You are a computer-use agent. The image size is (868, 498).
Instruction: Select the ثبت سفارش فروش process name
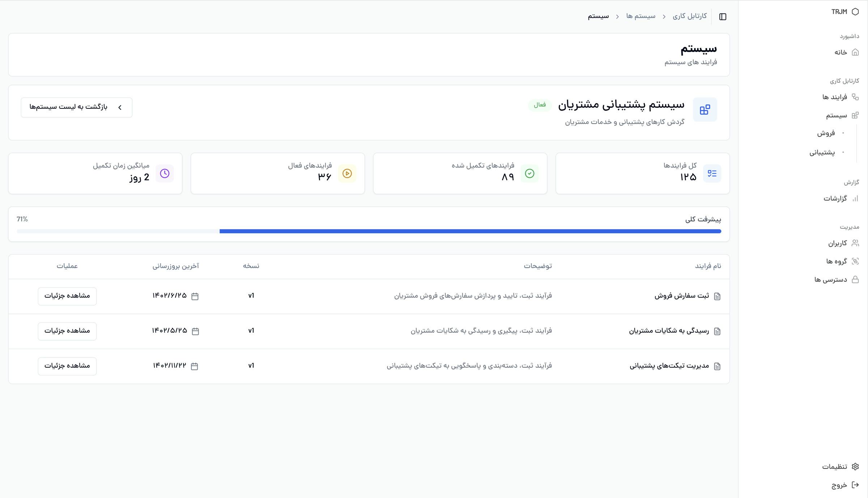(682, 296)
